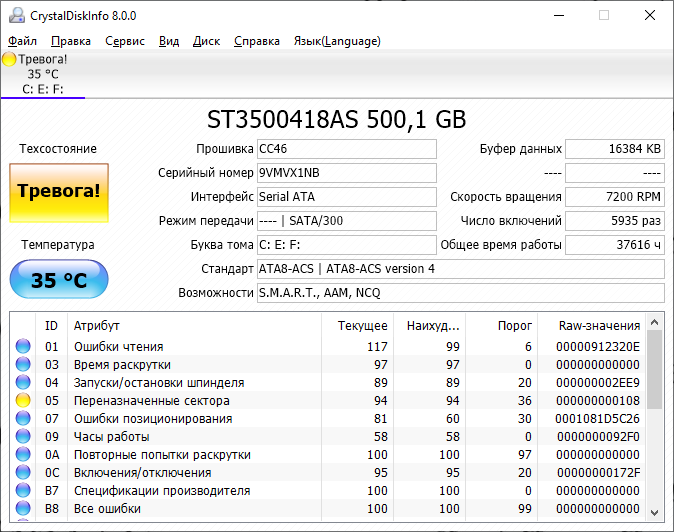Open the Язык(Language) menu
Viewport: 674px width, 532px height.
[x=337, y=41]
